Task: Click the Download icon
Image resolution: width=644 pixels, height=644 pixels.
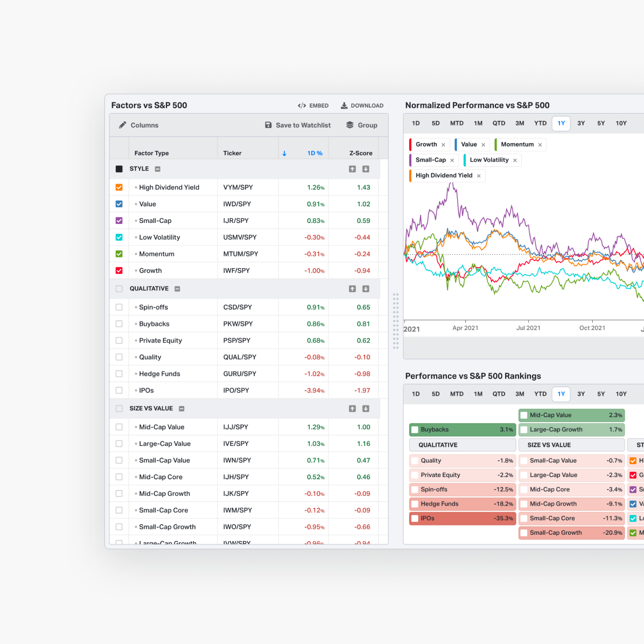Action: 344,106
